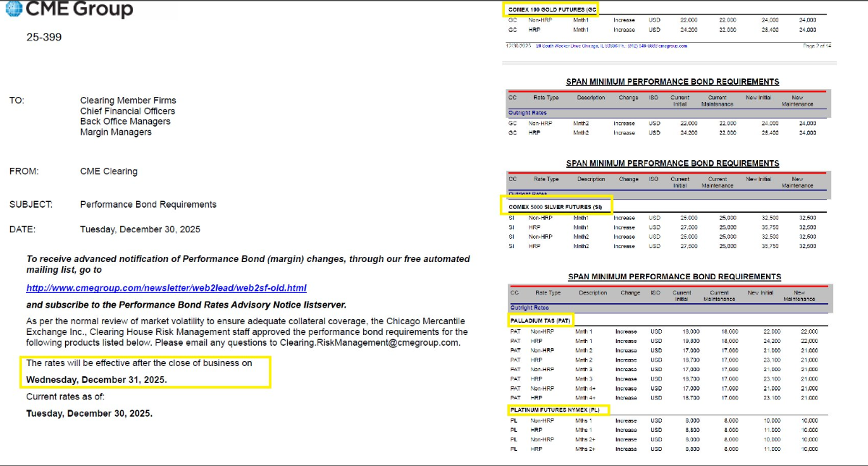Click the notice number 25-399
The width and height of the screenshot is (868, 466).
(44, 37)
